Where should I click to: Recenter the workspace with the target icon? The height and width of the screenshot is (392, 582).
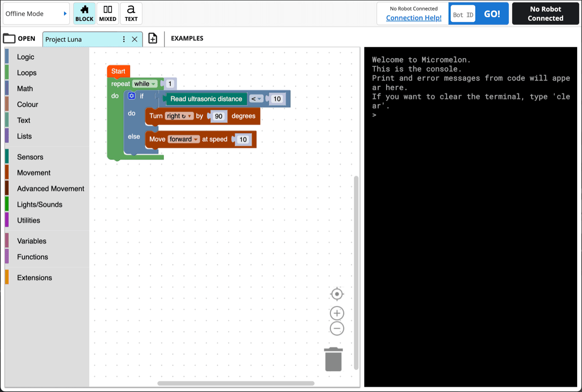tap(337, 294)
